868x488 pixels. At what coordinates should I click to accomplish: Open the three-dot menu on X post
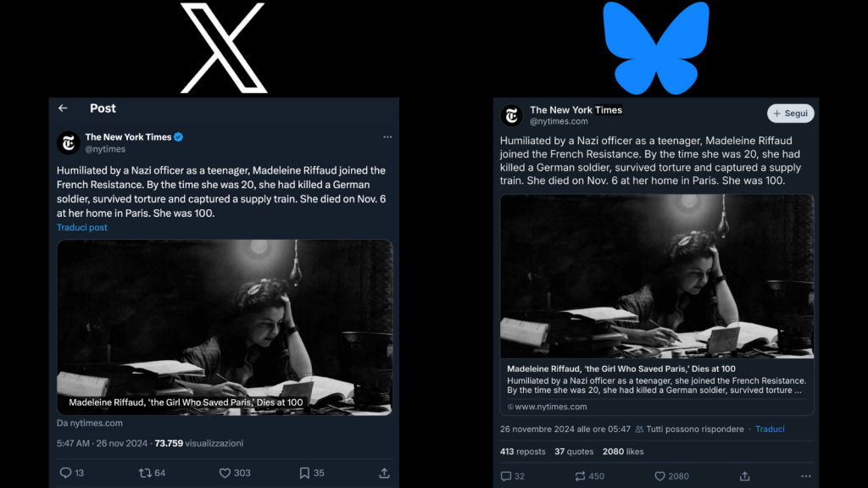[387, 136]
